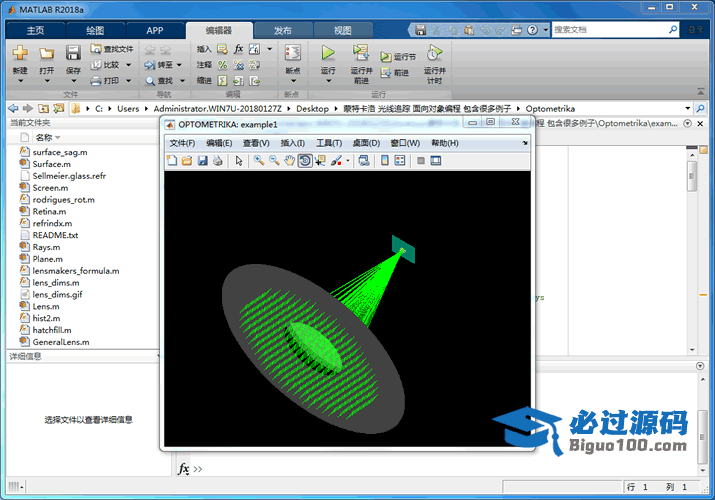Click the comment percent (%) icon
Viewport: 715px width, 500px height.
pyautogui.click(x=223, y=65)
